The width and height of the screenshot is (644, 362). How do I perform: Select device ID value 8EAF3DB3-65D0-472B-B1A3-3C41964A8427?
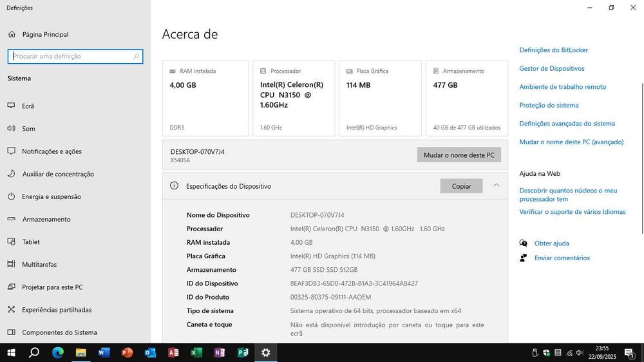pos(354,283)
